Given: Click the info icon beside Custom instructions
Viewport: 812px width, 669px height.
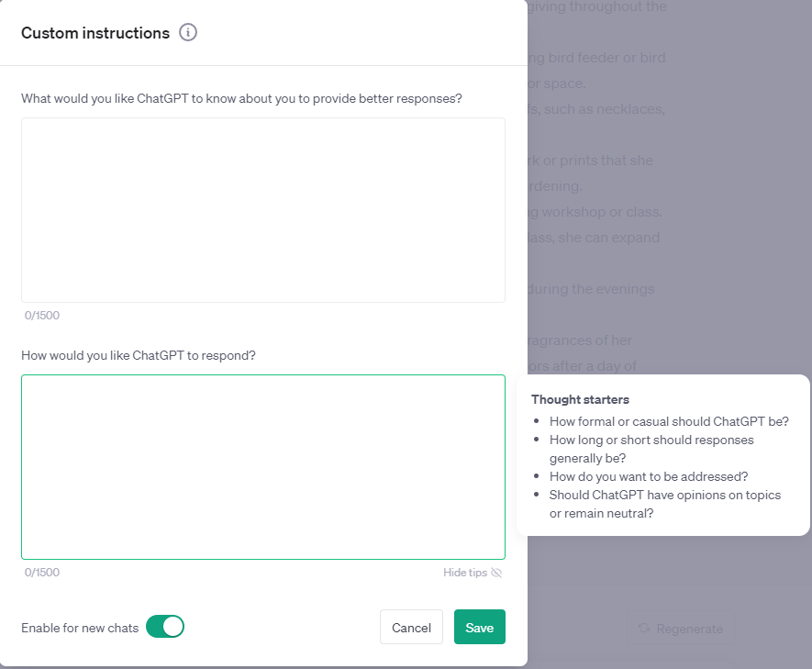Looking at the screenshot, I should pos(188,33).
